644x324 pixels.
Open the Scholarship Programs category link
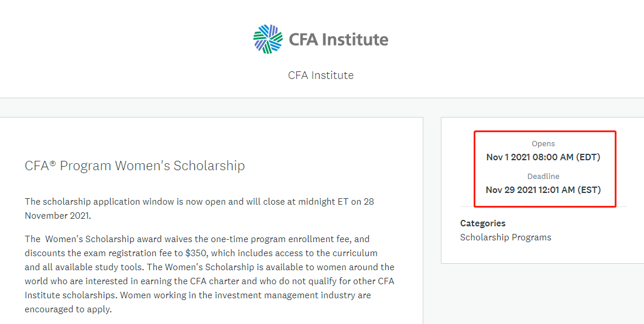506,237
